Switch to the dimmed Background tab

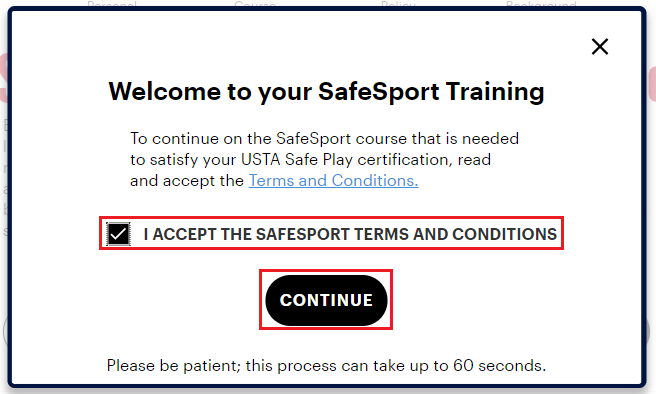click(541, 4)
